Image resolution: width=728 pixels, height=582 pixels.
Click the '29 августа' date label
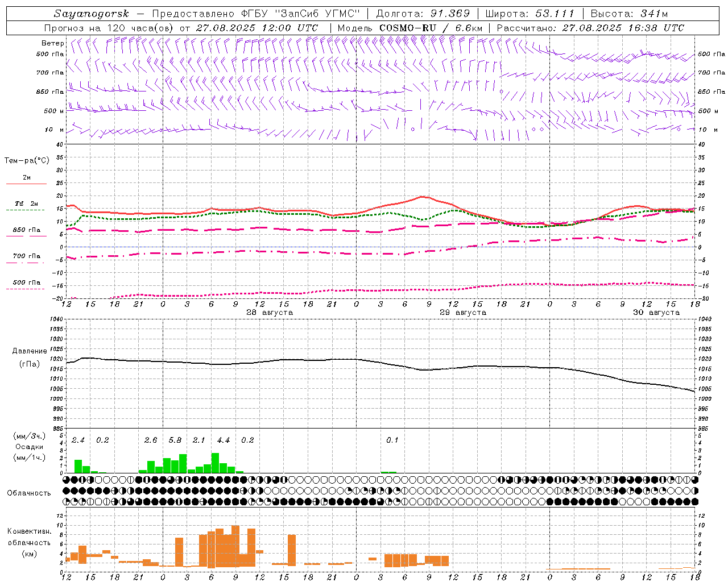point(463,313)
